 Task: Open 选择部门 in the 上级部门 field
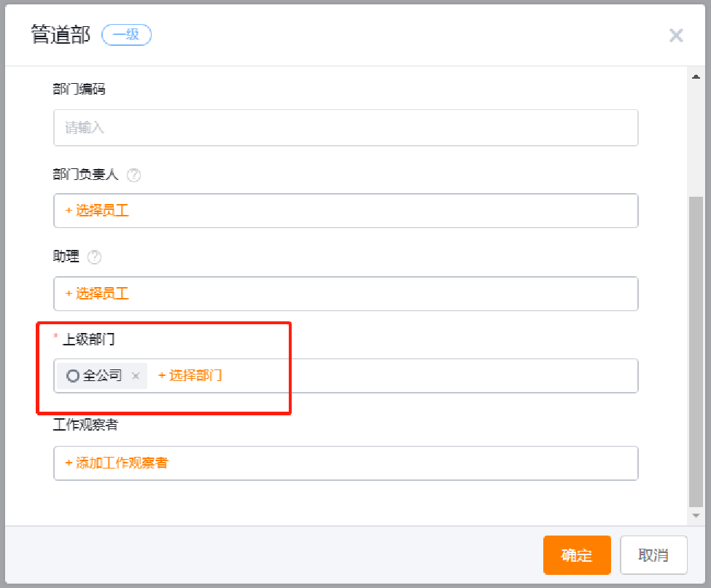click(x=190, y=375)
